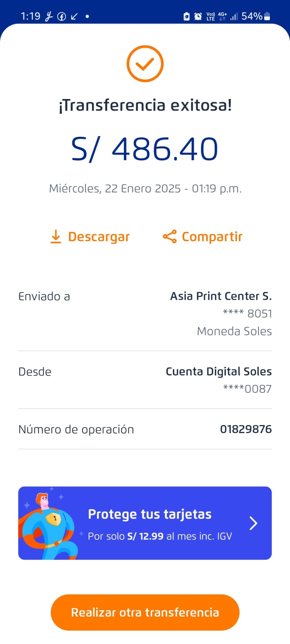Tap the Compartir link text
Image resolution: width=290 pixels, height=644 pixels.
pos(212,237)
